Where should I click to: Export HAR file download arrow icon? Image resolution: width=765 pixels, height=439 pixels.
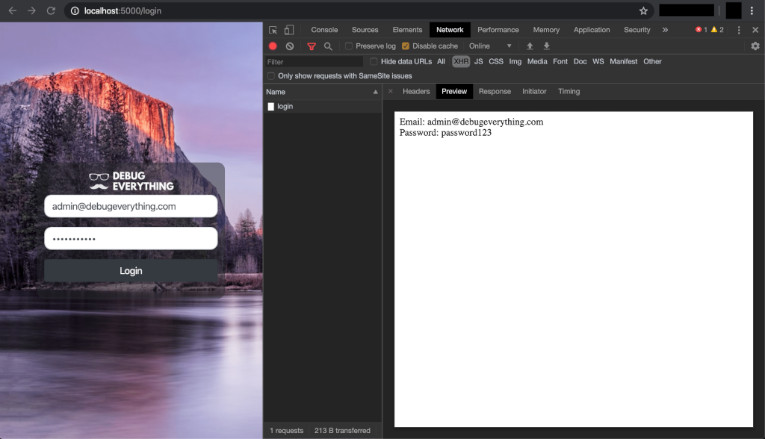[546, 46]
